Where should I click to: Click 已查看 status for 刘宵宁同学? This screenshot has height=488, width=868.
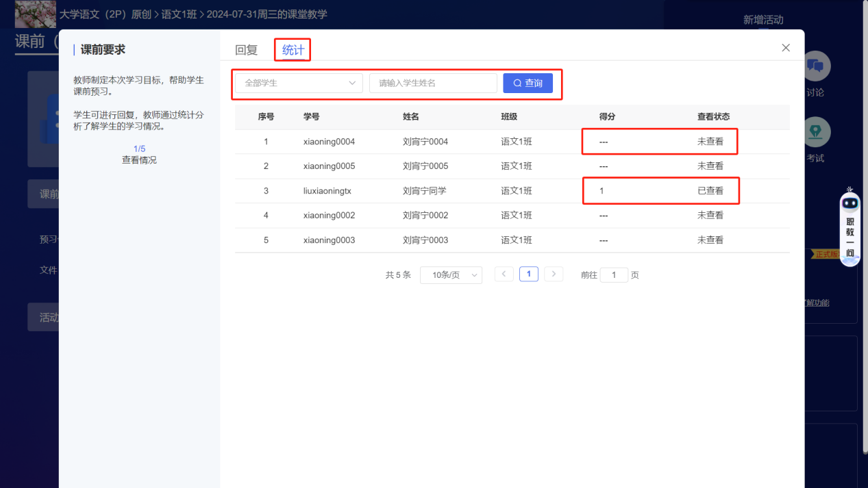click(x=711, y=190)
